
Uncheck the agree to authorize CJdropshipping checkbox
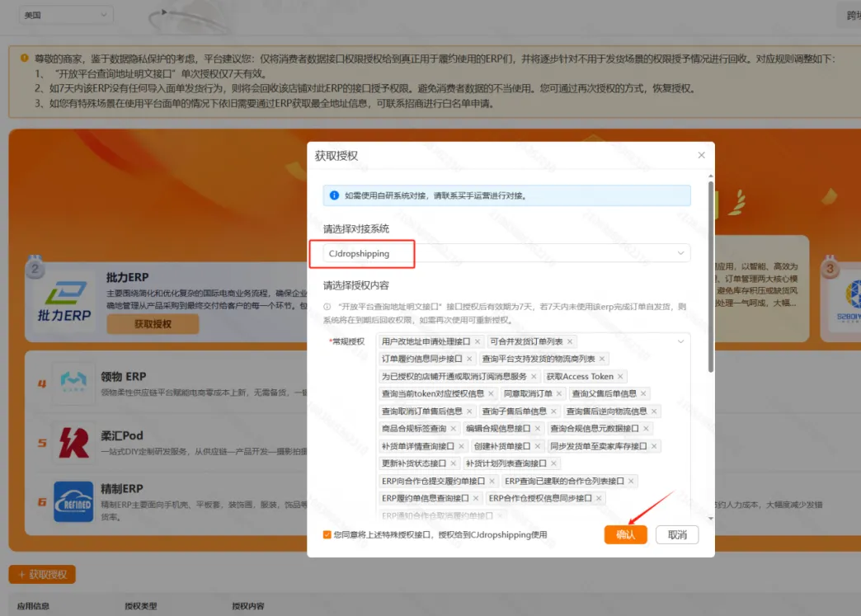click(327, 535)
